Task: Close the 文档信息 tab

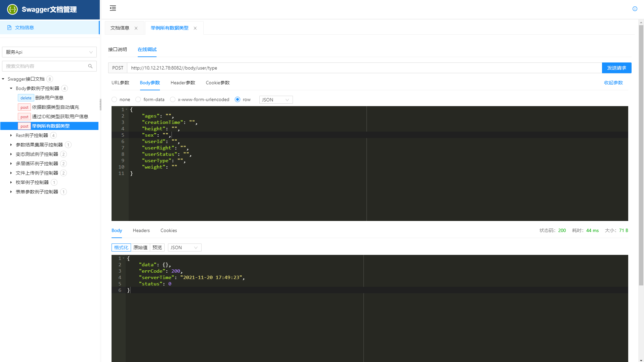Action: [136, 28]
